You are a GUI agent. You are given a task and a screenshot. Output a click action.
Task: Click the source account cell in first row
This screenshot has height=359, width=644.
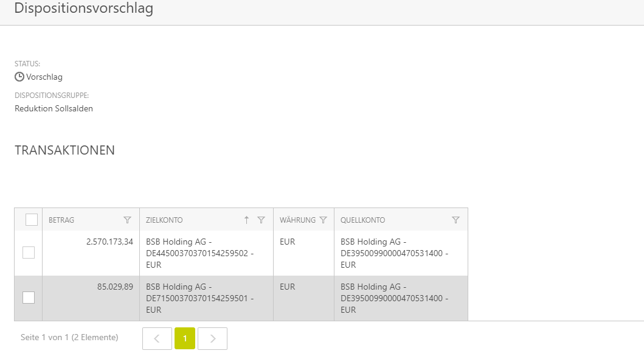(394, 253)
